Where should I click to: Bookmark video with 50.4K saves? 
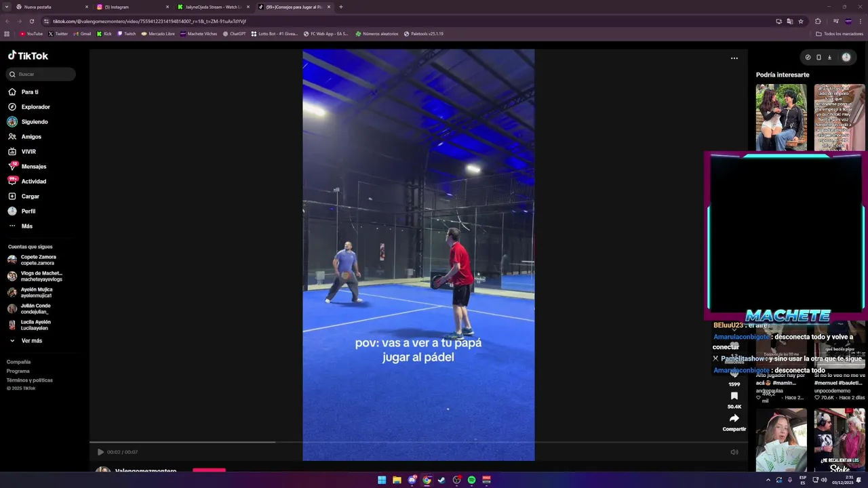coord(734,396)
